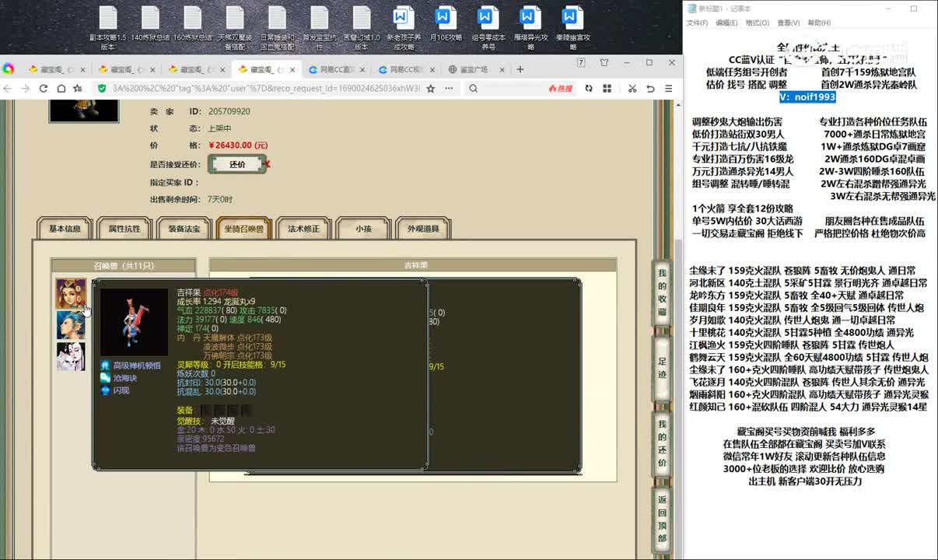The image size is (938, 560).
Task: Open 我的收藏 side button
Action: pyautogui.click(x=662, y=292)
